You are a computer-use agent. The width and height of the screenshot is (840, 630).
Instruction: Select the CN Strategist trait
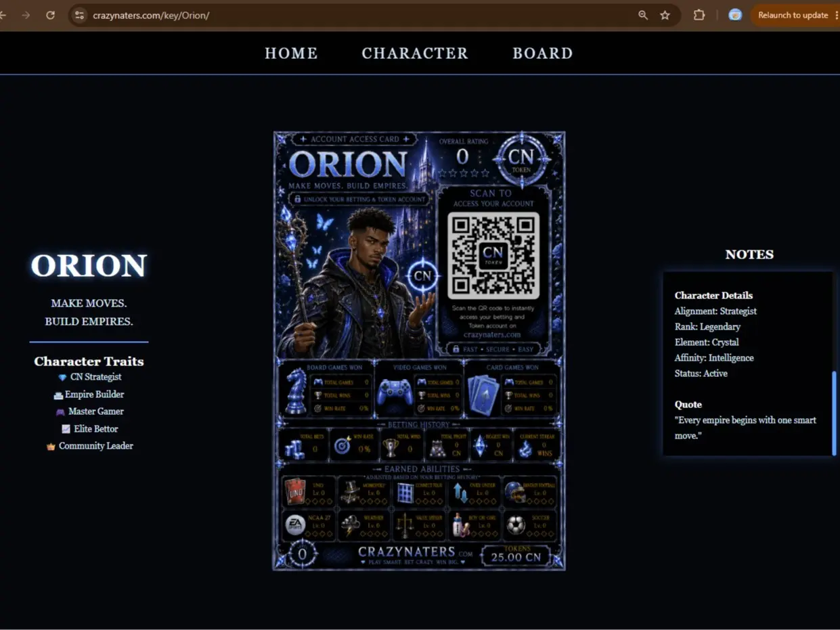click(x=96, y=377)
